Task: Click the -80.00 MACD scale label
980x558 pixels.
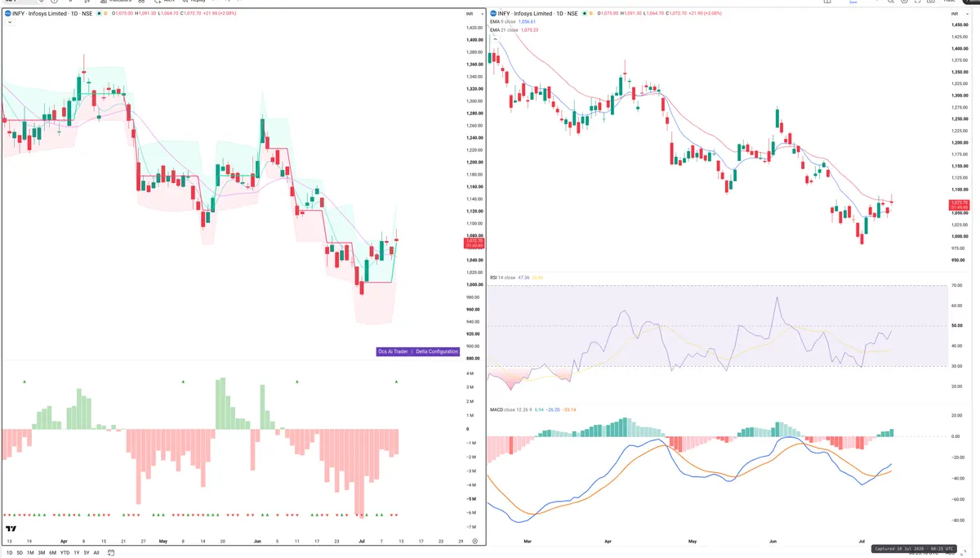Action: coord(958,520)
